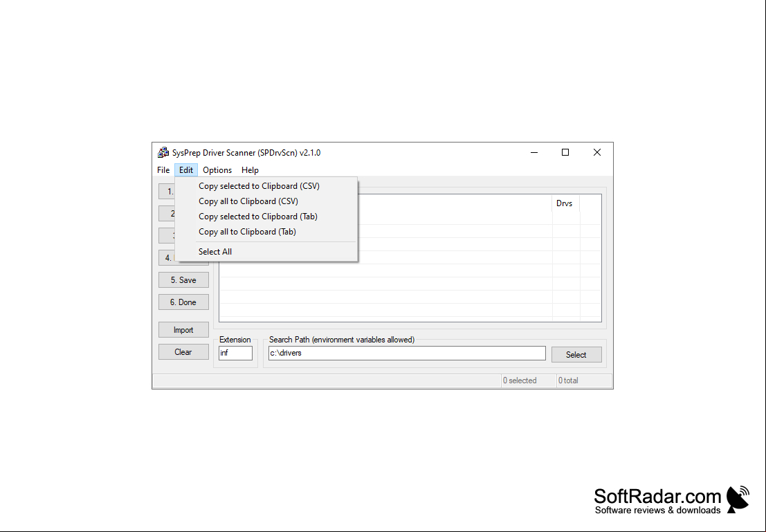Choose Select All from Edit menu
Viewport: 766px width, 532px height.
266,252
